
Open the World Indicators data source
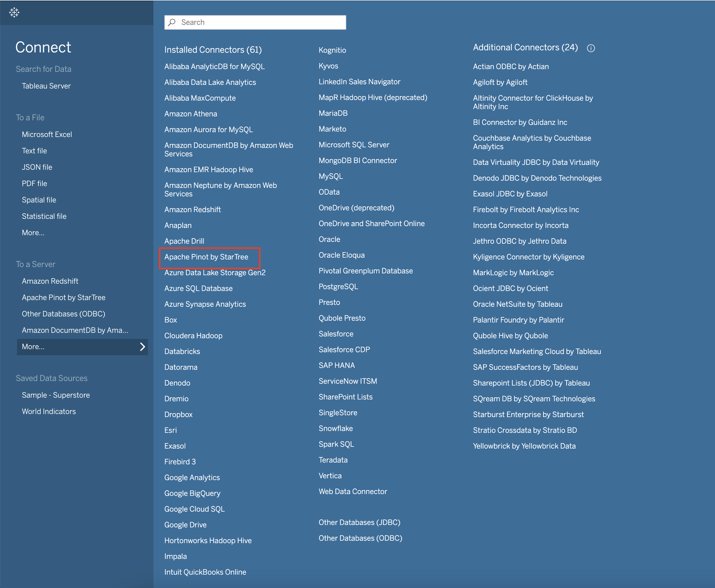coord(49,411)
